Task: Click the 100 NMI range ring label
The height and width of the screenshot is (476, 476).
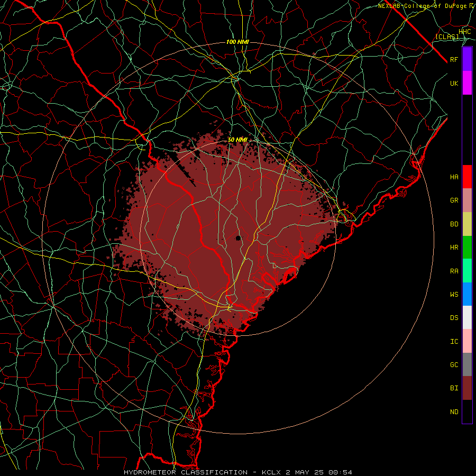Action: [x=237, y=42]
